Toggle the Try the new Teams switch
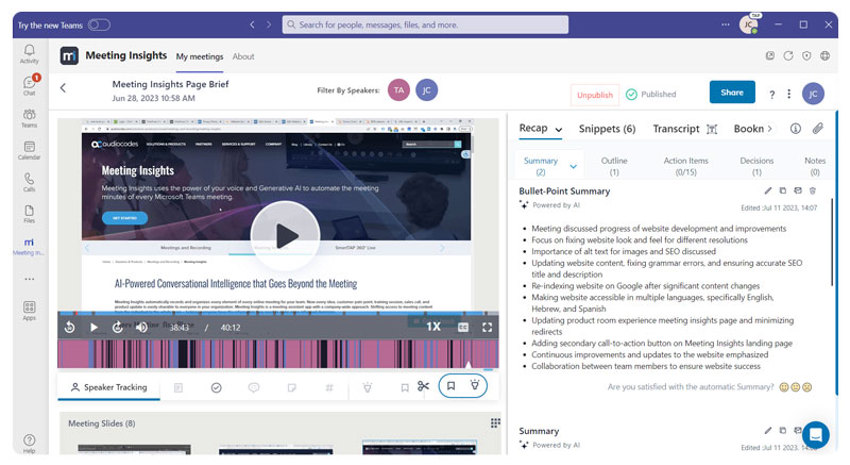Image resolution: width=850 pixels, height=465 pixels. pos(99,24)
